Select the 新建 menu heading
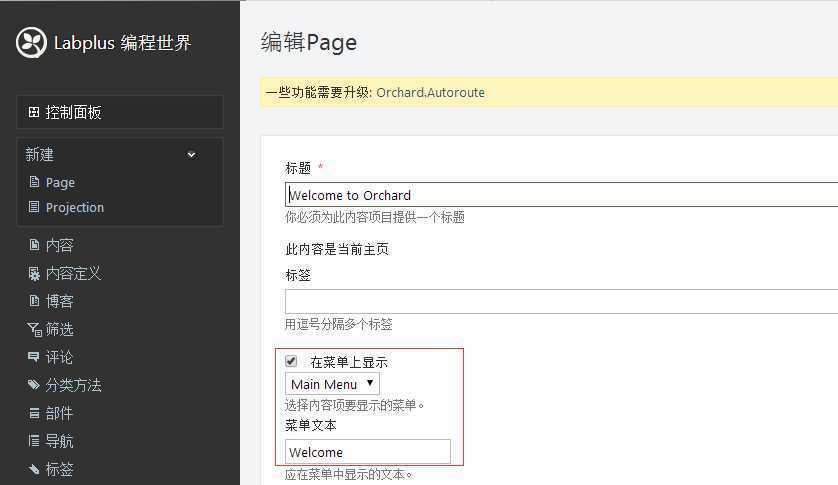838x485 pixels. 40,155
